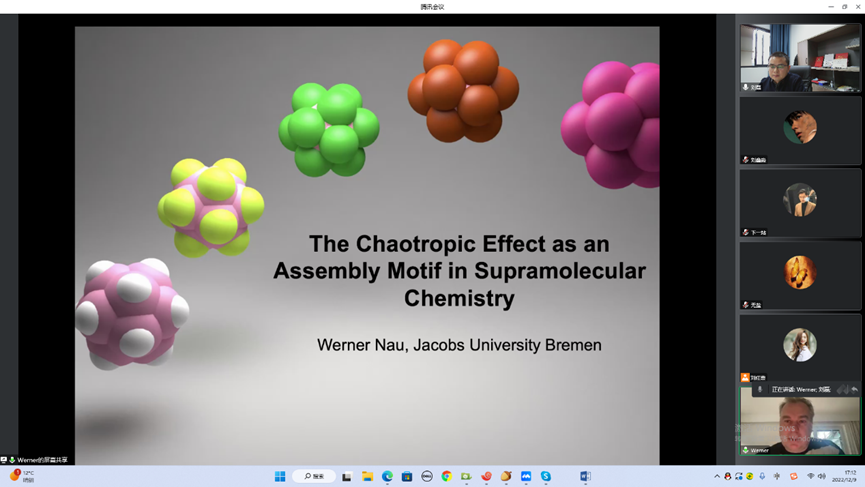Image resolution: width=865 pixels, height=487 pixels.
Task: Click the taskbar search box
Action: pyautogui.click(x=314, y=477)
